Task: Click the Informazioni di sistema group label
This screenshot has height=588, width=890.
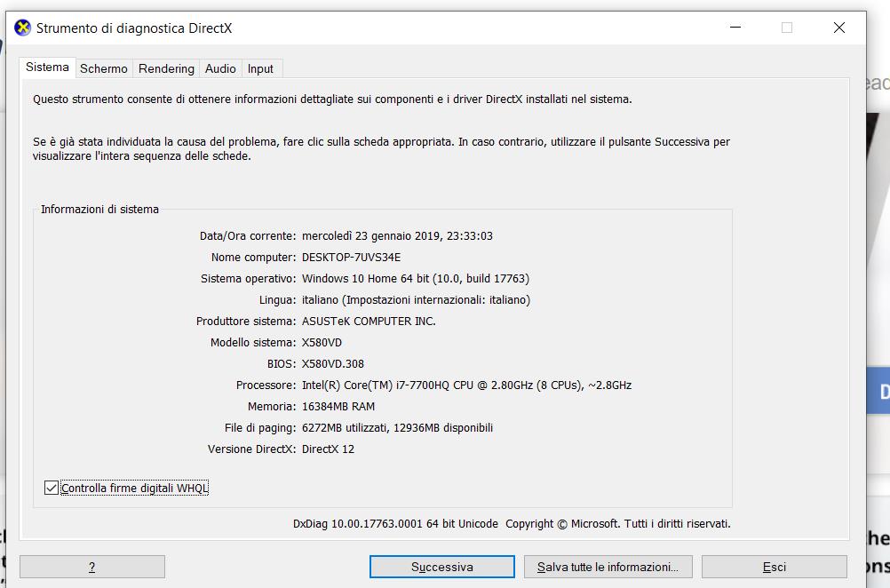Action: [x=99, y=209]
